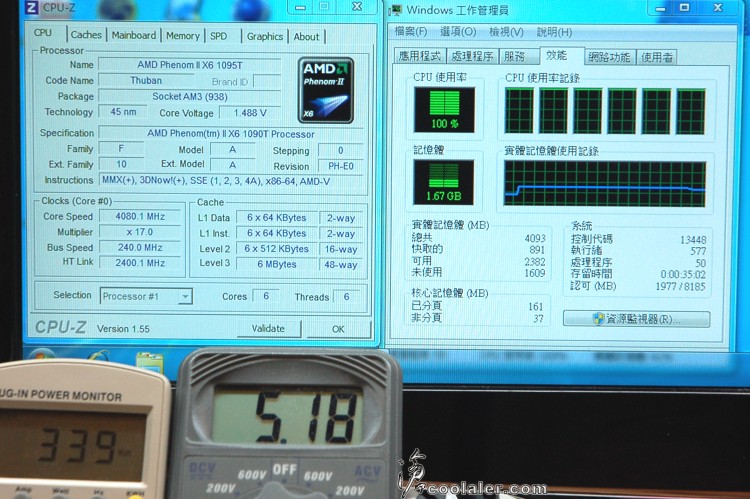750x499 pixels.
Task: Switch to the 應用程式 tab
Action: pyautogui.click(x=419, y=56)
